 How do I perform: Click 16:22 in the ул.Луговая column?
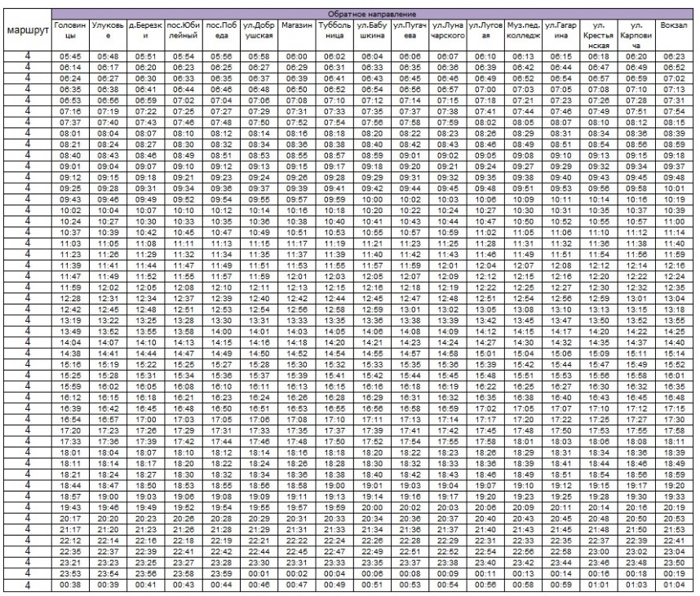485,386
